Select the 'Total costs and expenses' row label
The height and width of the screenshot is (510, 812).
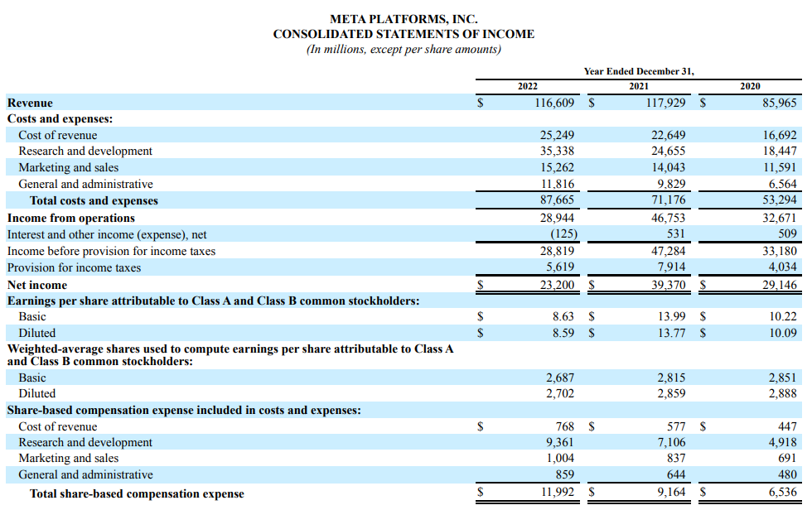94,200
